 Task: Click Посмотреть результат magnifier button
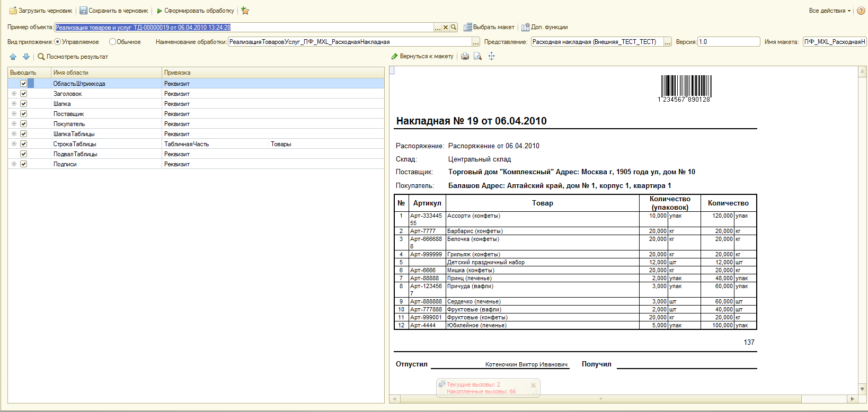73,57
